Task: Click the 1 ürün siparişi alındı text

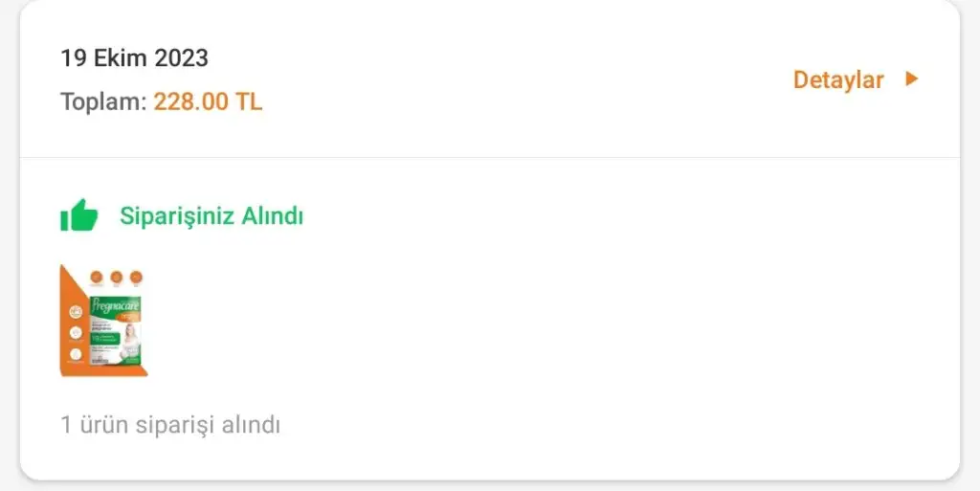Action: point(170,425)
